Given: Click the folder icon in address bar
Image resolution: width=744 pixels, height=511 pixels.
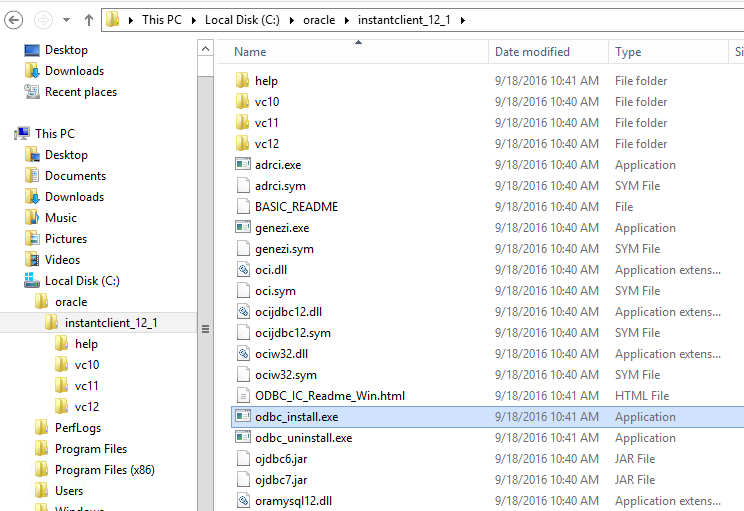Looking at the screenshot, I should pos(113,20).
